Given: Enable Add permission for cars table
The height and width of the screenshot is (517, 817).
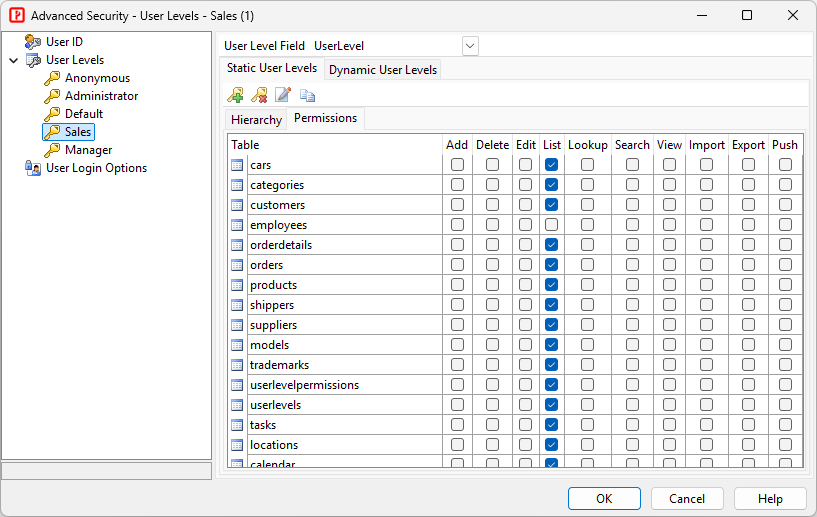Looking at the screenshot, I should 457,165.
